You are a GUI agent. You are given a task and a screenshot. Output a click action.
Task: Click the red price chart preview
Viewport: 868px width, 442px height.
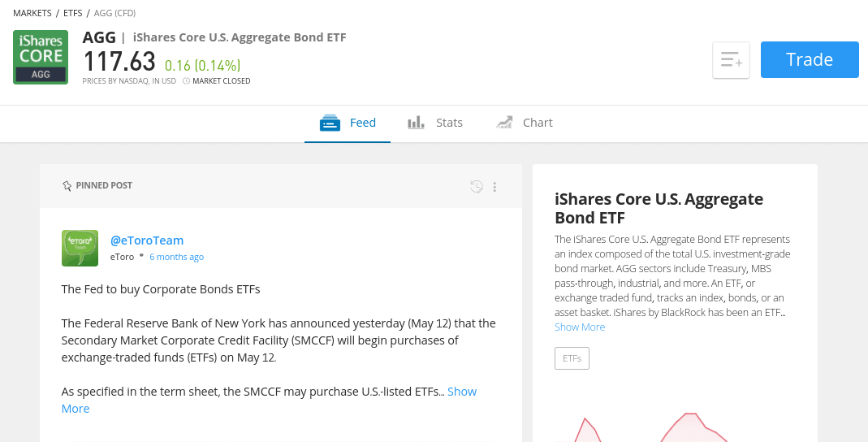click(675, 427)
